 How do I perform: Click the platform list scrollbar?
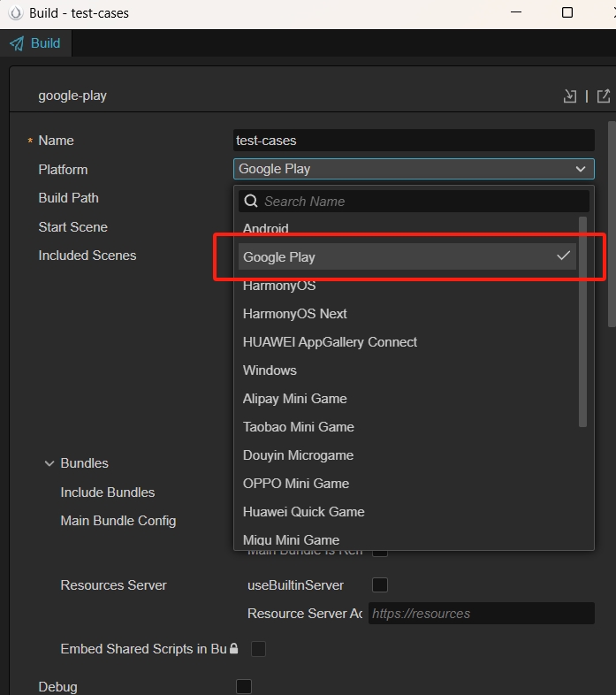582,322
